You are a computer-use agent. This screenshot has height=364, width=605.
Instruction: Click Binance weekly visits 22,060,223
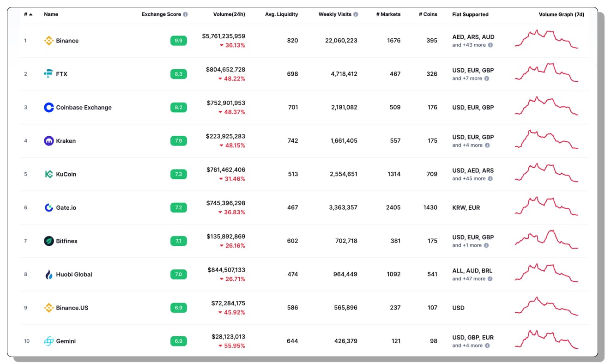tap(341, 41)
